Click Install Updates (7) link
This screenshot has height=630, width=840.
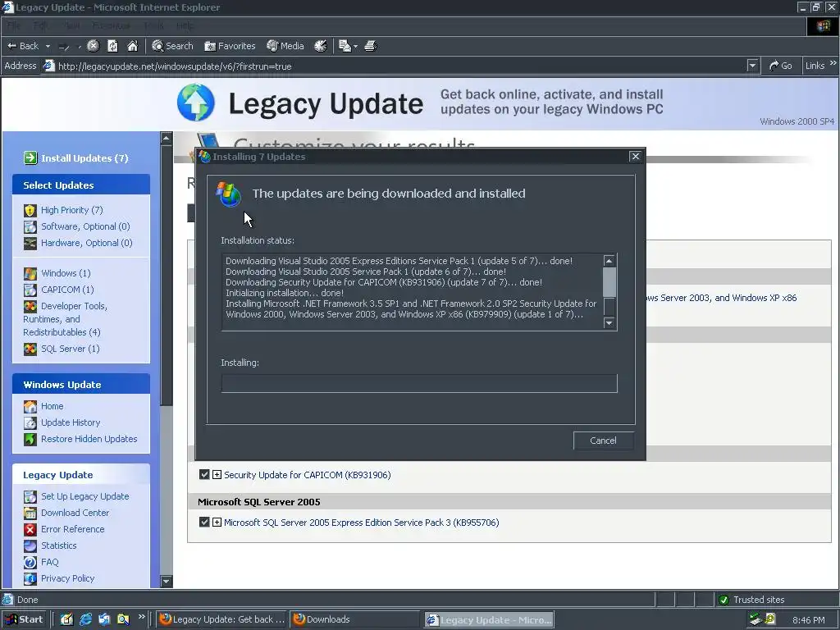(84, 158)
